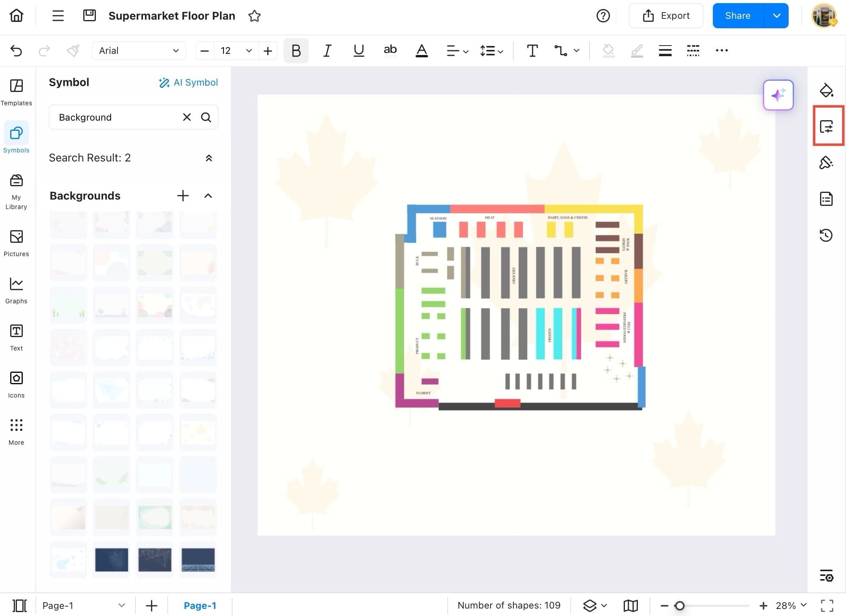Open the AI assistant sparkle button
This screenshot has width=846, height=616.
[x=778, y=95]
